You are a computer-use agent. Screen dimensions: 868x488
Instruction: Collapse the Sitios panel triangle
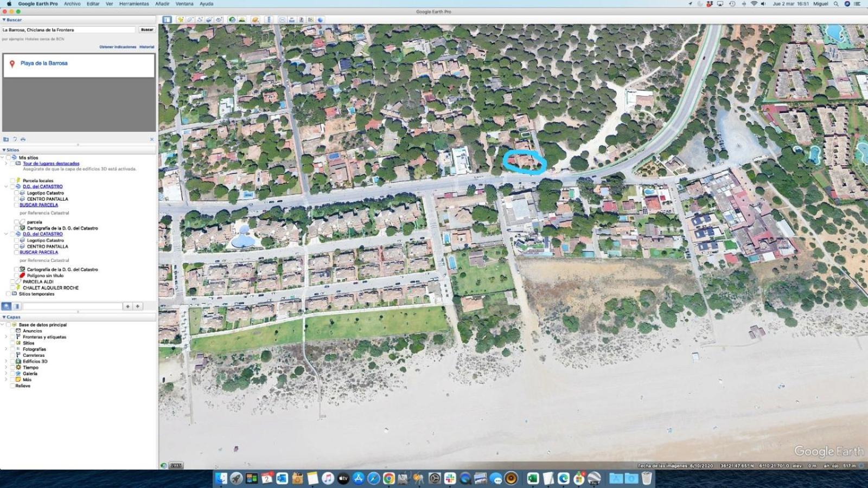click(4, 150)
